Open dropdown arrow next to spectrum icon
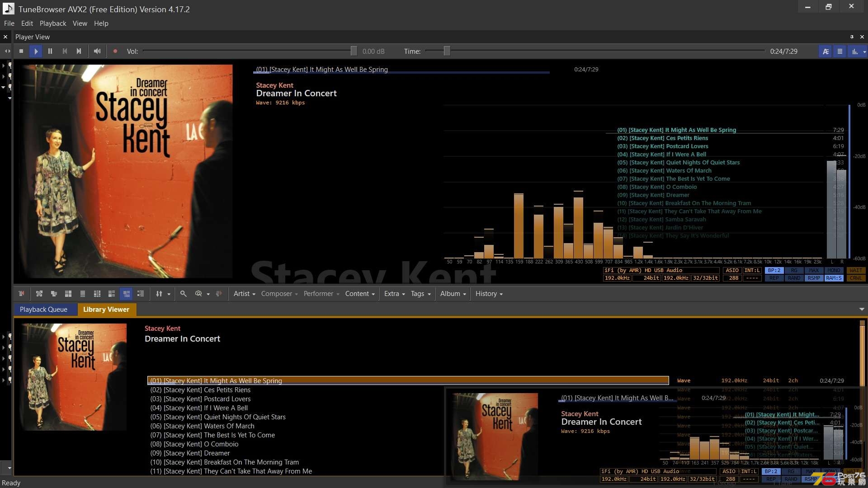The width and height of the screenshot is (868, 488). point(864,52)
